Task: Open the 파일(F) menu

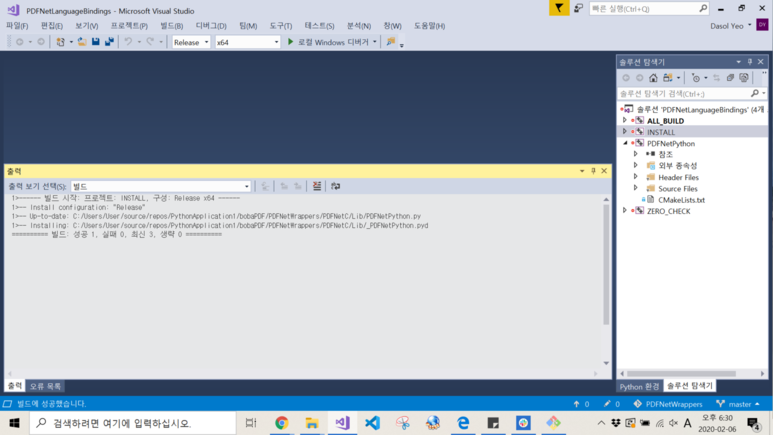Action: point(17,26)
